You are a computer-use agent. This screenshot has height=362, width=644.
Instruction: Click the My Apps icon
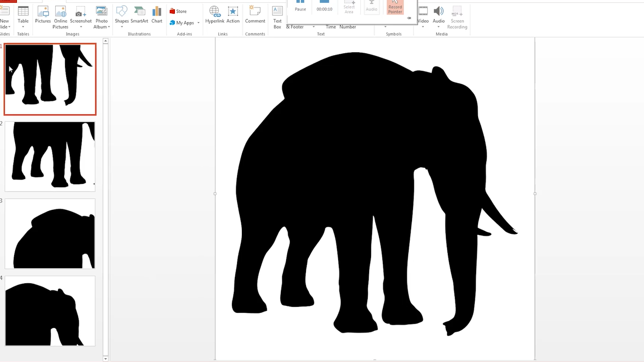173,23
